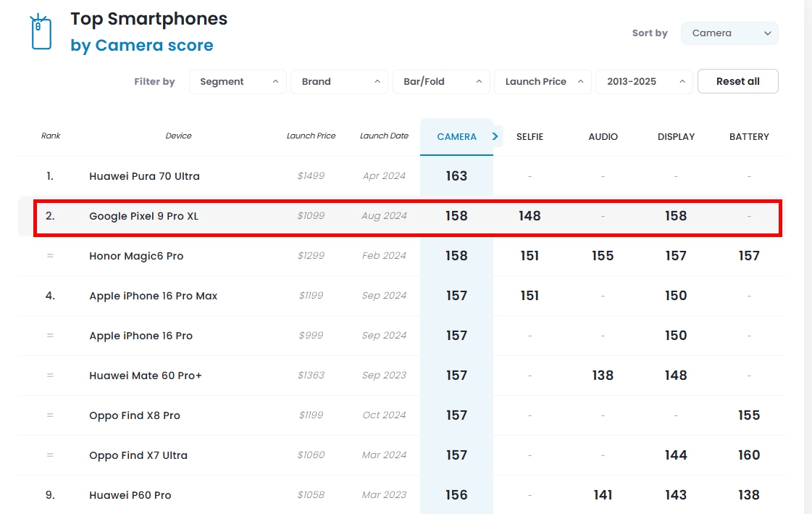Expand the Brand filter dropdown
Screen dimensions: 812x514
coord(339,82)
